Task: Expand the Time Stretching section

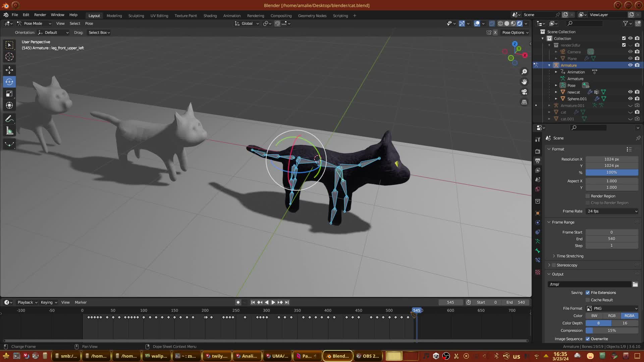Action: pos(570,256)
